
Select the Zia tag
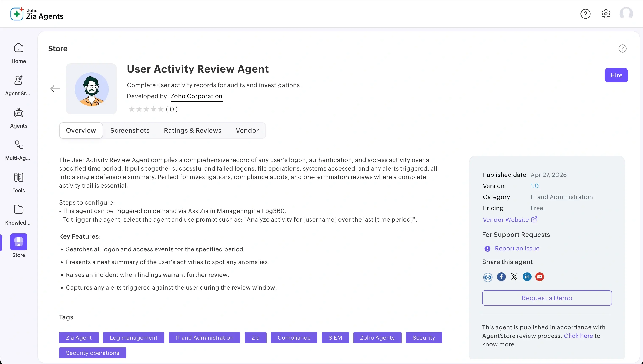(x=256, y=337)
